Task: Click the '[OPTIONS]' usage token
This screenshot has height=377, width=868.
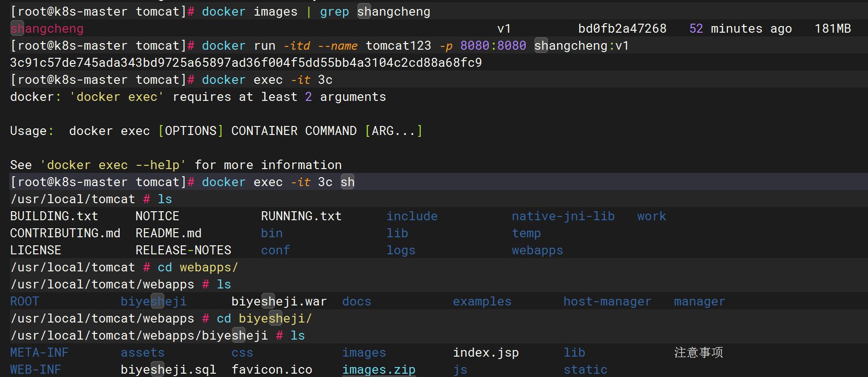Action: click(191, 131)
